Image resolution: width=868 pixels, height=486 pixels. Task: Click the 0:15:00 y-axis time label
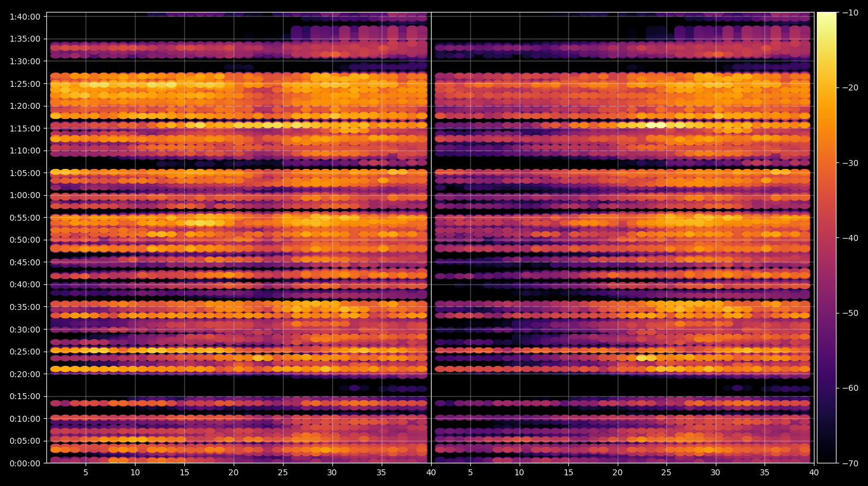pyautogui.click(x=25, y=396)
